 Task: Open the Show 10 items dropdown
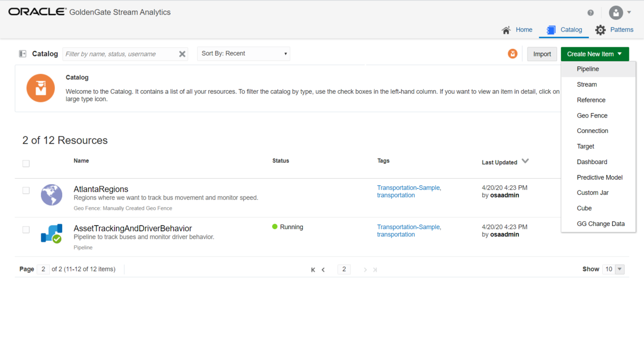613,269
